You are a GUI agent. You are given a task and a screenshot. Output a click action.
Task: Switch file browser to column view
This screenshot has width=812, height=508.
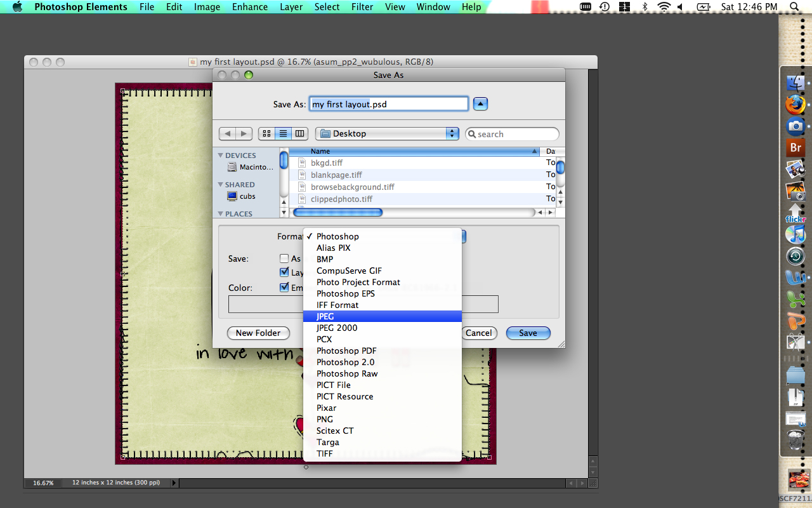299,133
